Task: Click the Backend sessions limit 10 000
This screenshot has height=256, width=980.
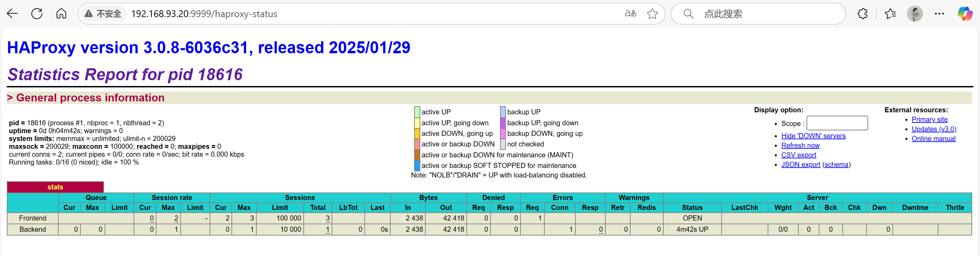Action: 280,229
